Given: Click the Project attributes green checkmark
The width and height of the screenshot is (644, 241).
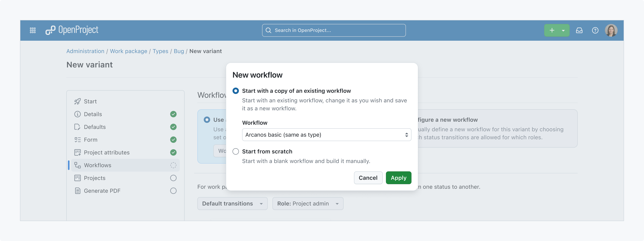Looking at the screenshot, I should (x=173, y=152).
